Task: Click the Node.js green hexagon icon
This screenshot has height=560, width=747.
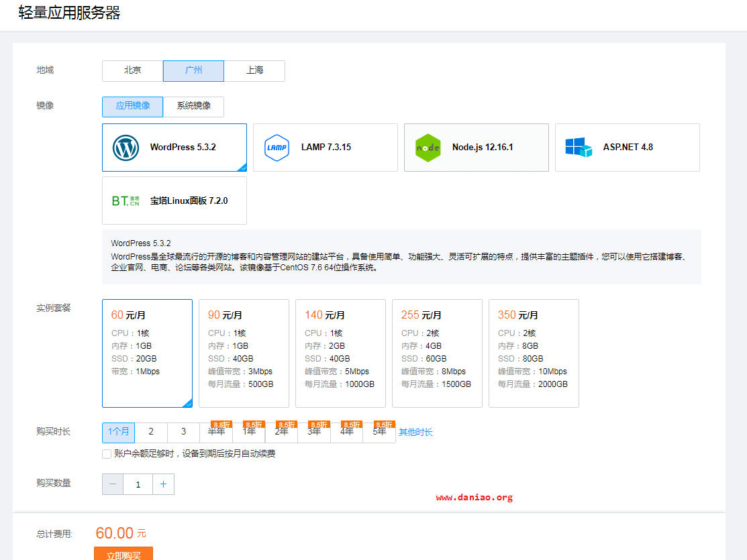Action: click(x=428, y=148)
